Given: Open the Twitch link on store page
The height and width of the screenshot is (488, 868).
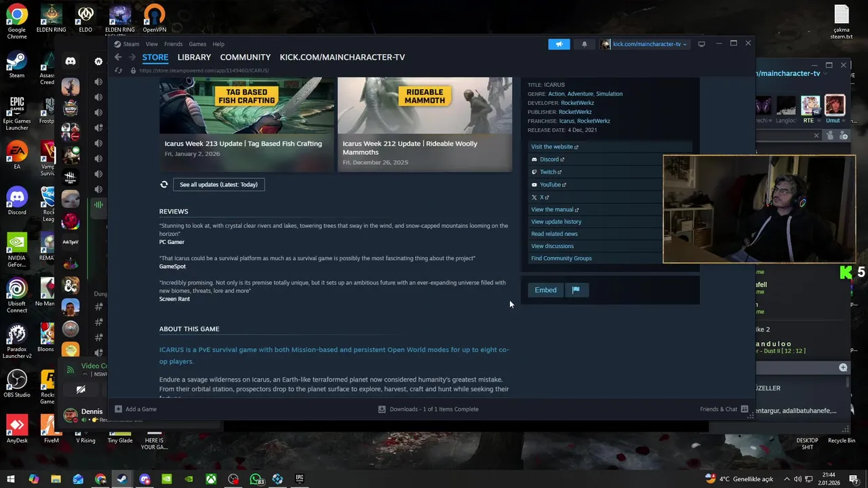Looking at the screenshot, I should coord(547,172).
